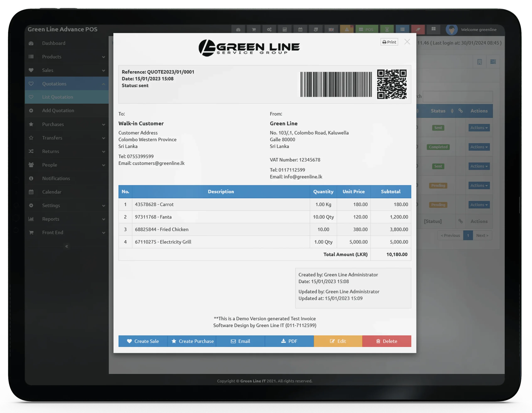Download the quotation as PDF
532x413 pixels.
coord(289,341)
